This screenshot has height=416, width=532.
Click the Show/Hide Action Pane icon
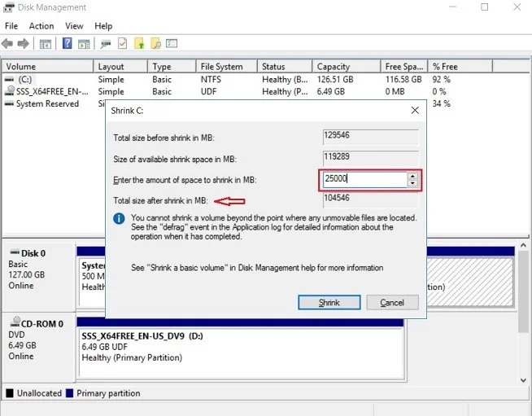point(84,43)
